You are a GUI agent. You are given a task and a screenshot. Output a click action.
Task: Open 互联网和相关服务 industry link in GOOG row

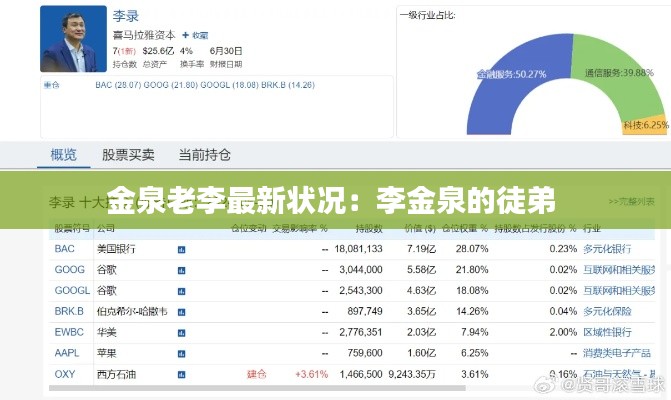619,270
